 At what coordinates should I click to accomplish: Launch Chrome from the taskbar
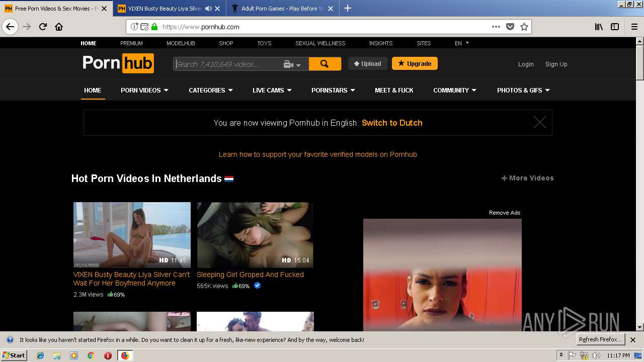(91, 355)
